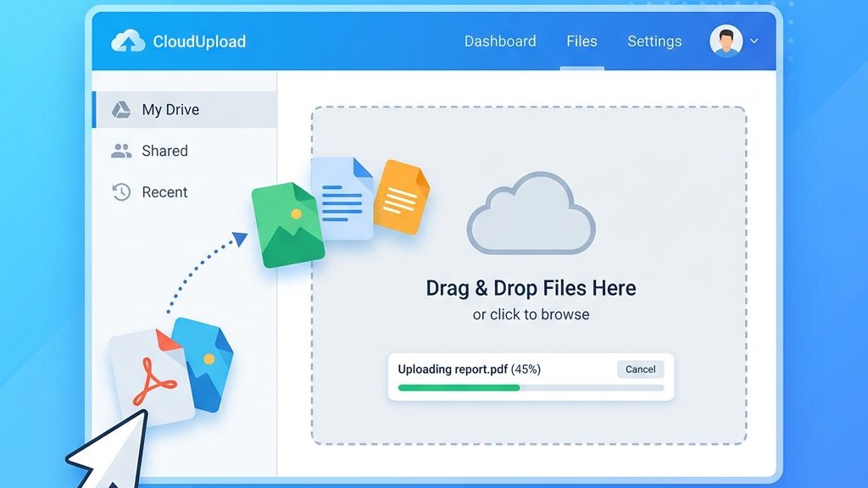
Task: Open the Settings menu item
Action: [654, 41]
